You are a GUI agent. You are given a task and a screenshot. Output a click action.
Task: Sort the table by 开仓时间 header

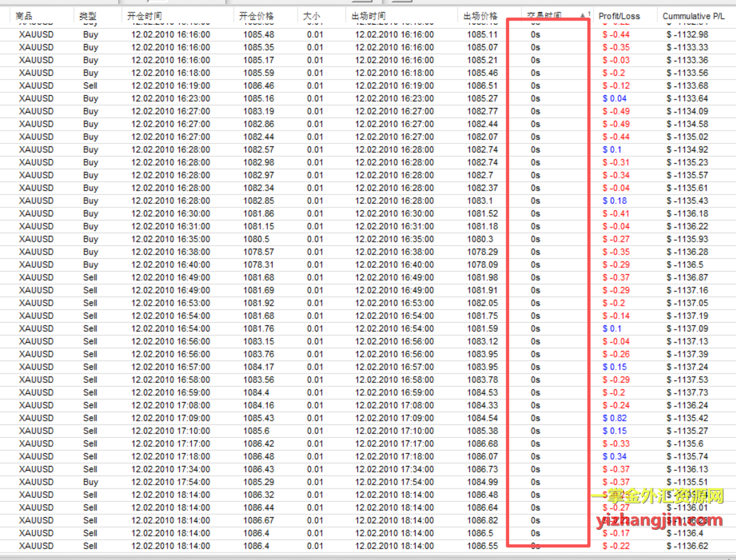click(x=145, y=16)
